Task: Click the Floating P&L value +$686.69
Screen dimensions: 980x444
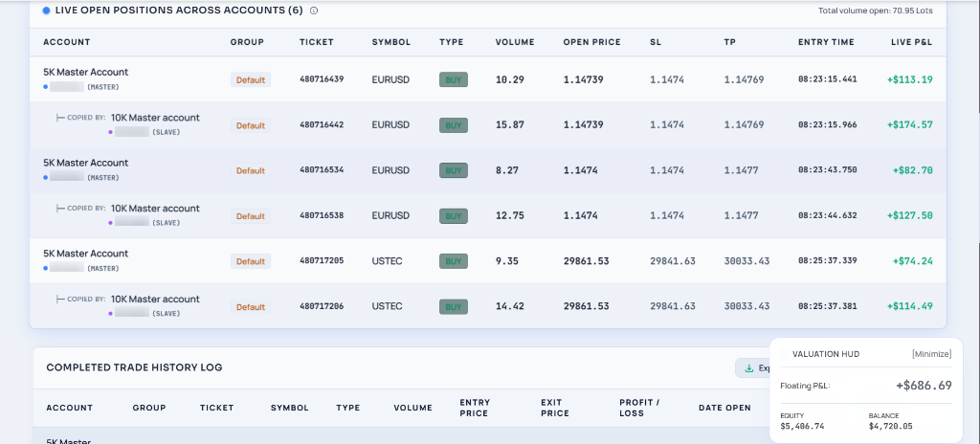Action: pyautogui.click(x=924, y=386)
